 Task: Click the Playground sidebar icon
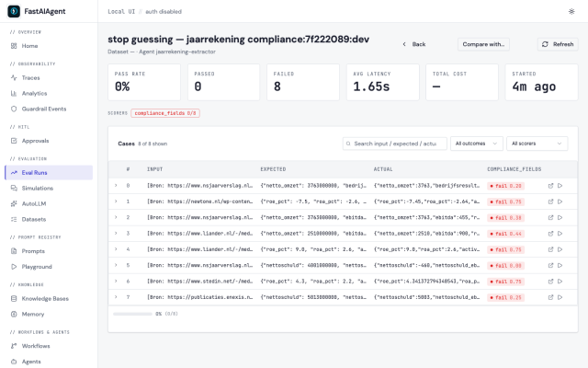[x=14, y=267]
